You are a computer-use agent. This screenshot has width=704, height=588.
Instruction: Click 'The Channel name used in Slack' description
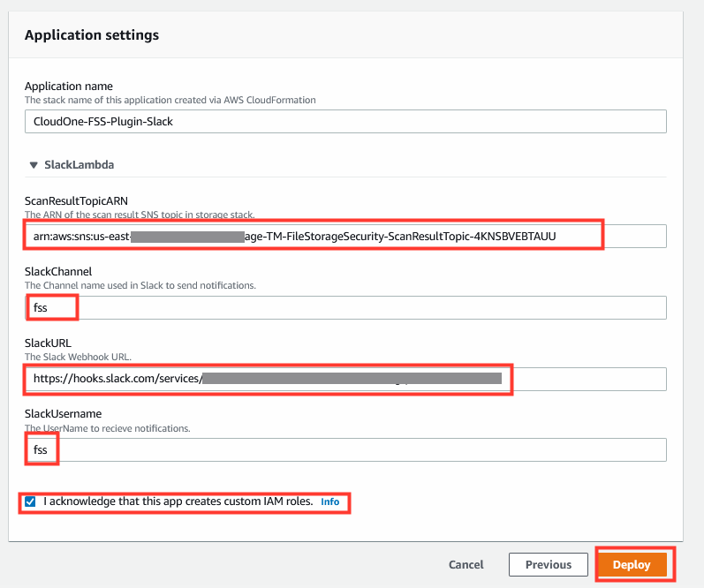coord(140,285)
